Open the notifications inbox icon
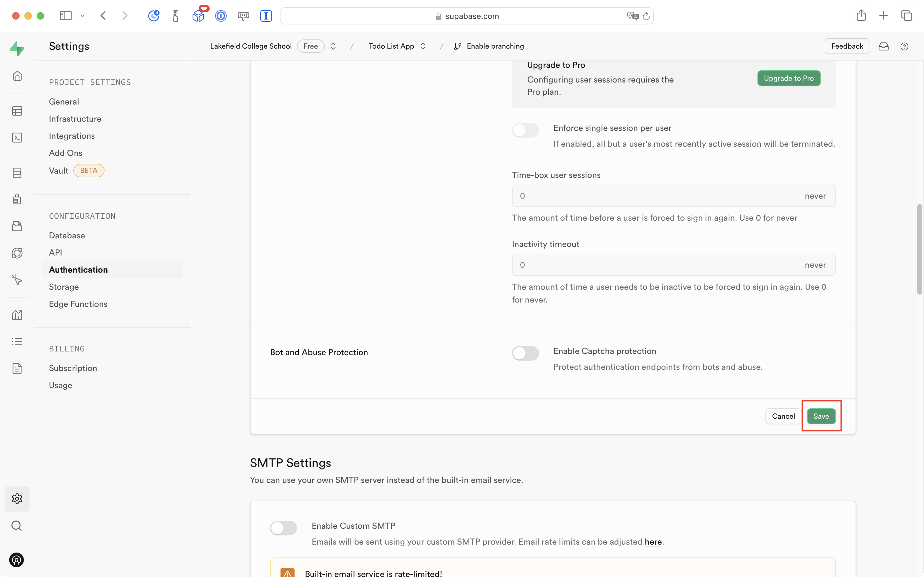This screenshot has width=924, height=577. point(883,46)
